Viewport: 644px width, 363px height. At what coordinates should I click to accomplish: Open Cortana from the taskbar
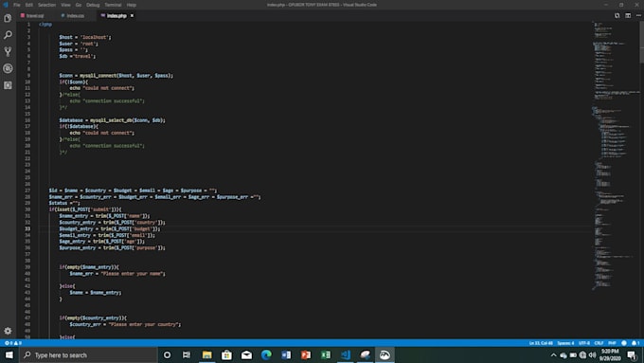tap(167, 354)
